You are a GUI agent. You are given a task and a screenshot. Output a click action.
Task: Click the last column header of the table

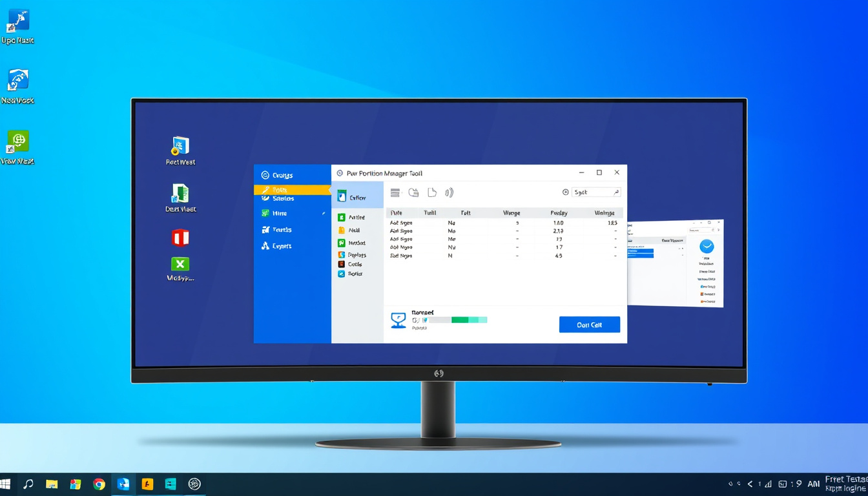pyautogui.click(x=604, y=212)
